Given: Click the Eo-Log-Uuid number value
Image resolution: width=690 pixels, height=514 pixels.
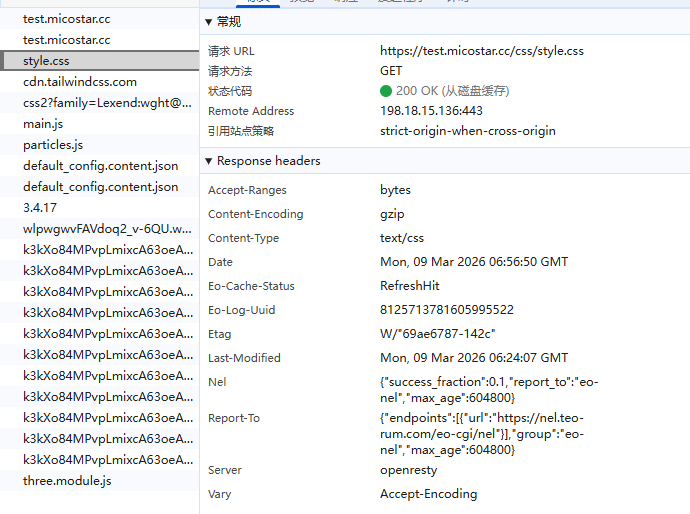Looking at the screenshot, I should click(x=446, y=310).
